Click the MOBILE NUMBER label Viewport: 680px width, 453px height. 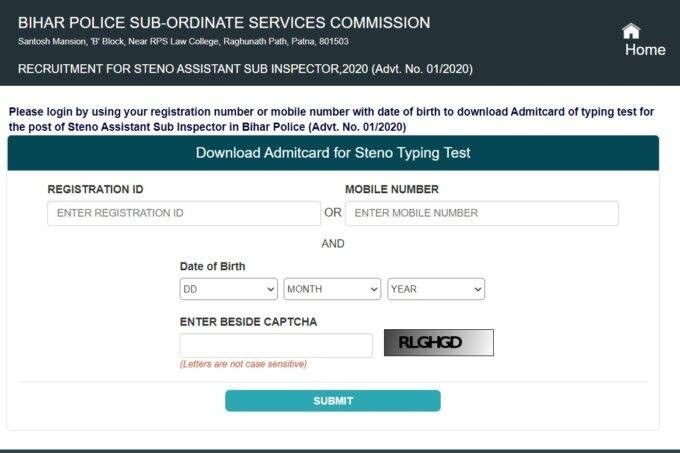tap(392, 189)
